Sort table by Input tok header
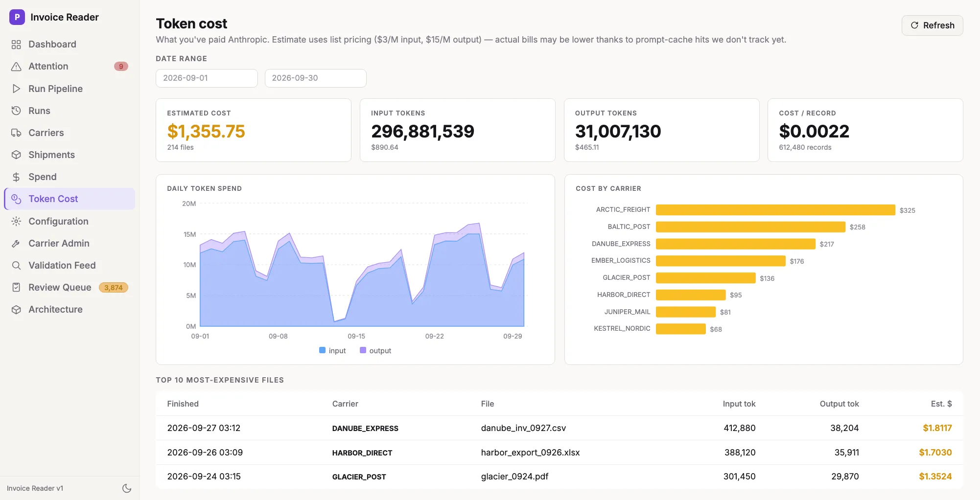 tap(739, 404)
